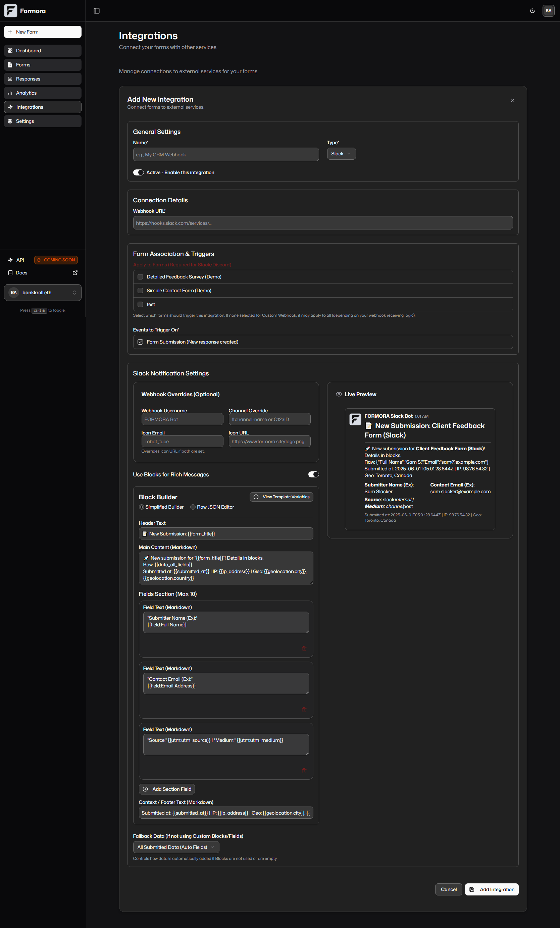Open the BA avatar in the top right
560x928 pixels.
[548, 10]
